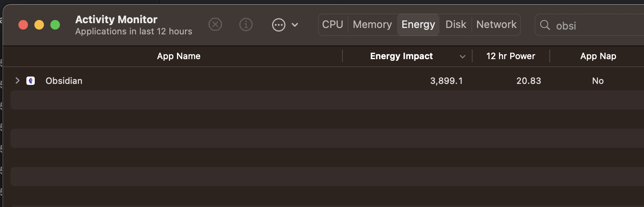The image size is (644, 207).
Task: Click the stop process icon
Action: 215,25
